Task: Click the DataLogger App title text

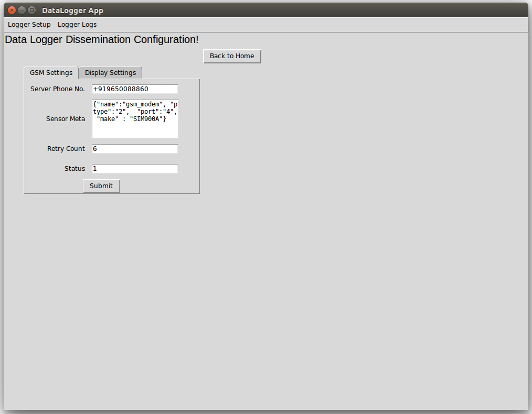Action: tap(72, 10)
